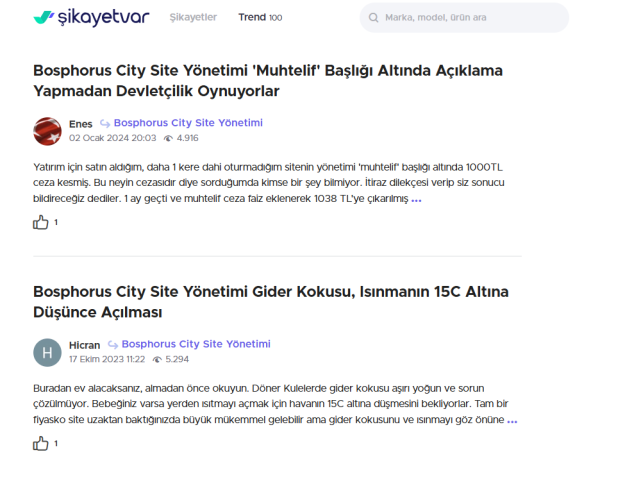Image resolution: width=641 pixels, height=477 pixels.
Task: Click the arrow icon next to Hicran
Action: click(112, 345)
